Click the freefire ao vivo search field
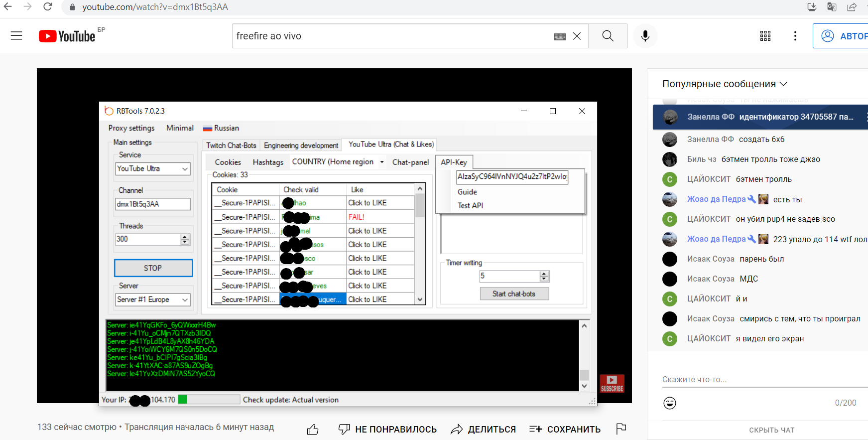Screen dimensions: 868x440 [388, 36]
